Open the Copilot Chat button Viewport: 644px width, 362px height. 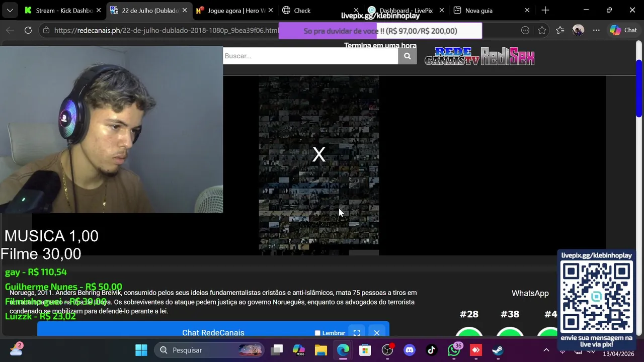point(623,30)
